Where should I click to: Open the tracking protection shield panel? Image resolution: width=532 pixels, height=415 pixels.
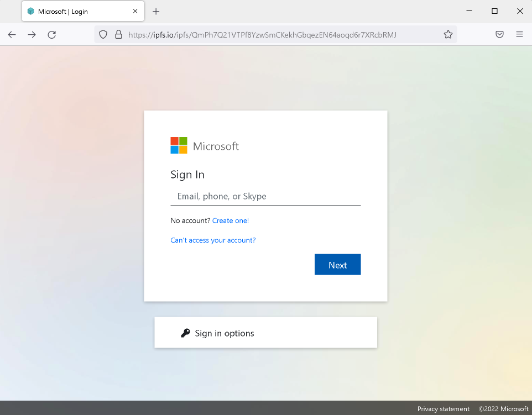click(103, 34)
